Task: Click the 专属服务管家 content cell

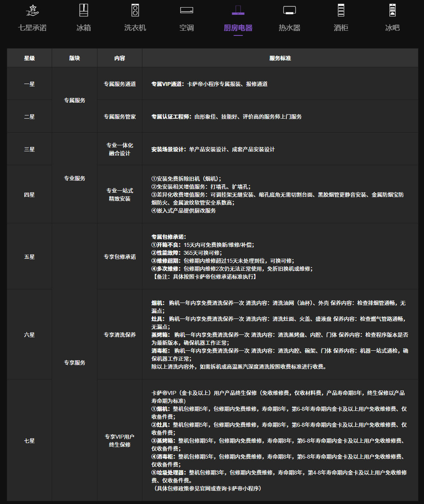Action: (120, 117)
